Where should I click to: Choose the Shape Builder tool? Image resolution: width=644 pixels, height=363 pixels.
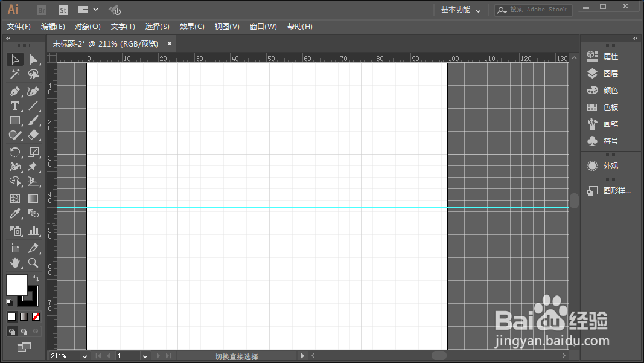click(x=15, y=181)
